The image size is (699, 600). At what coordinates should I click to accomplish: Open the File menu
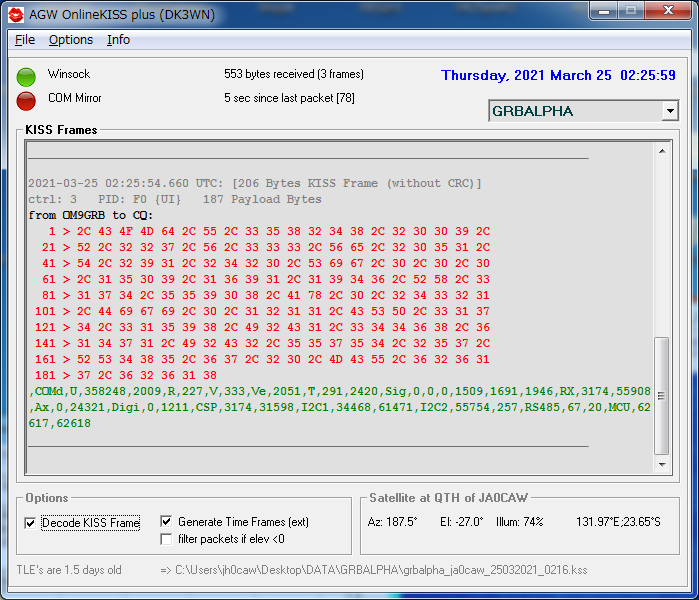[x=25, y=40]
